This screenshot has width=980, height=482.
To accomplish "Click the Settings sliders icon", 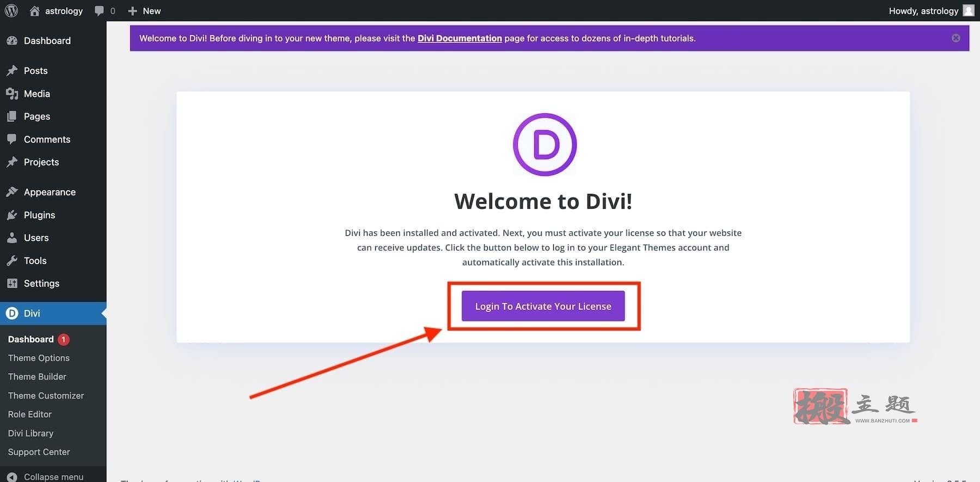I will (x=12, y=283).
